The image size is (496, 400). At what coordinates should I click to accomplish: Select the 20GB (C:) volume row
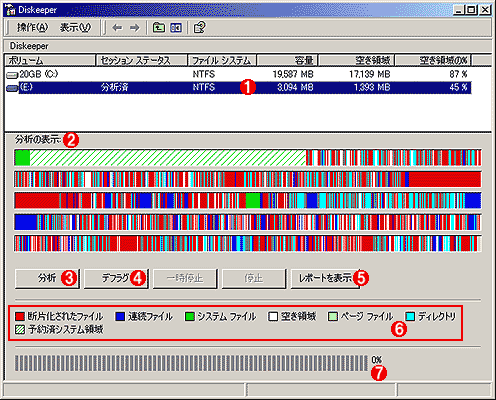[238, 74]
